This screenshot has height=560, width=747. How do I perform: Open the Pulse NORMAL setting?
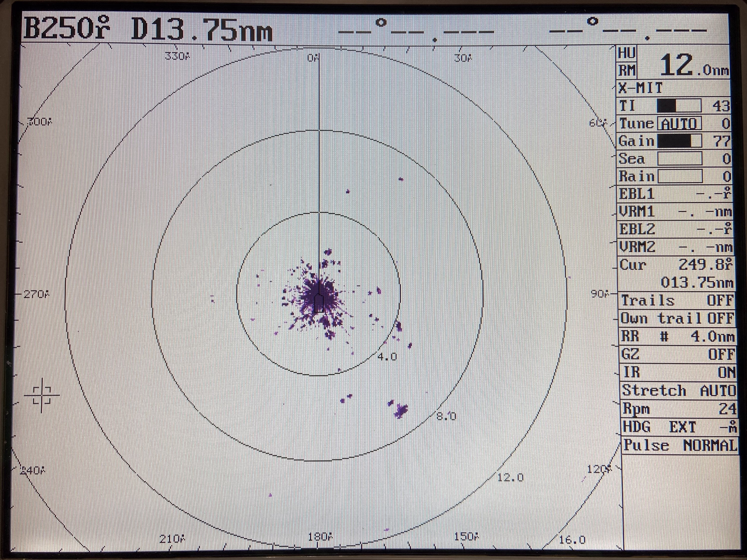680,446
